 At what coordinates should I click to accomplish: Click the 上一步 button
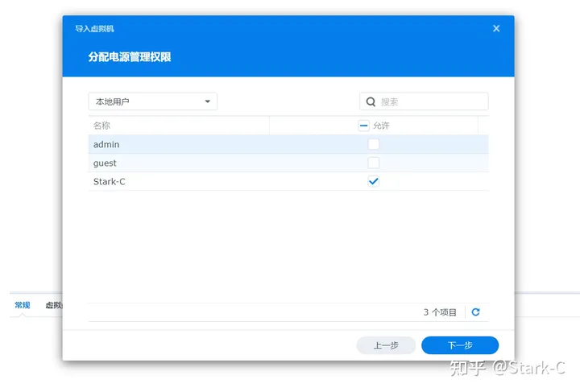coord(386,345)
